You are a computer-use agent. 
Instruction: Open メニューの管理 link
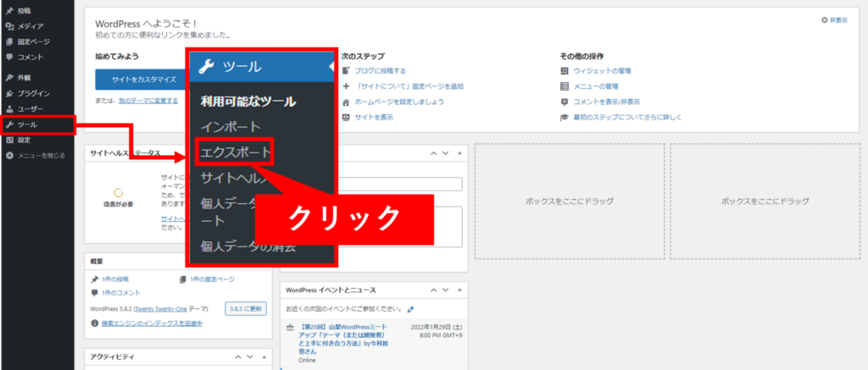pyautogui.click(x=596, y=86)
